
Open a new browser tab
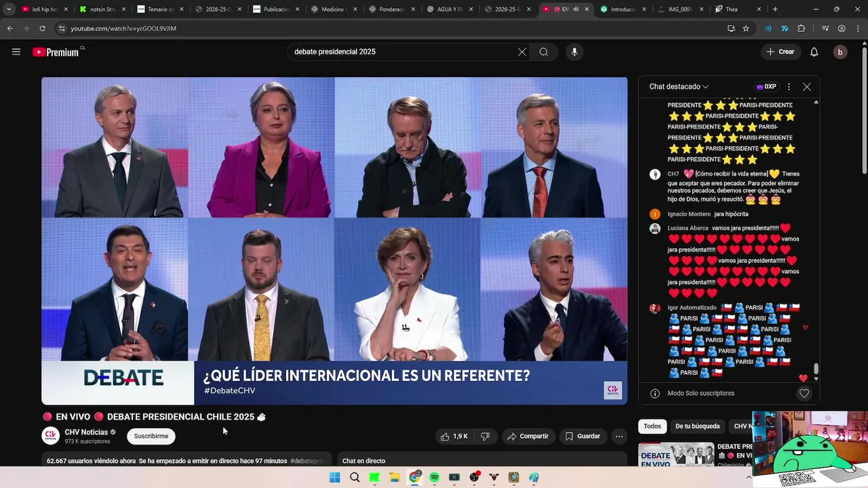[775, 9]
